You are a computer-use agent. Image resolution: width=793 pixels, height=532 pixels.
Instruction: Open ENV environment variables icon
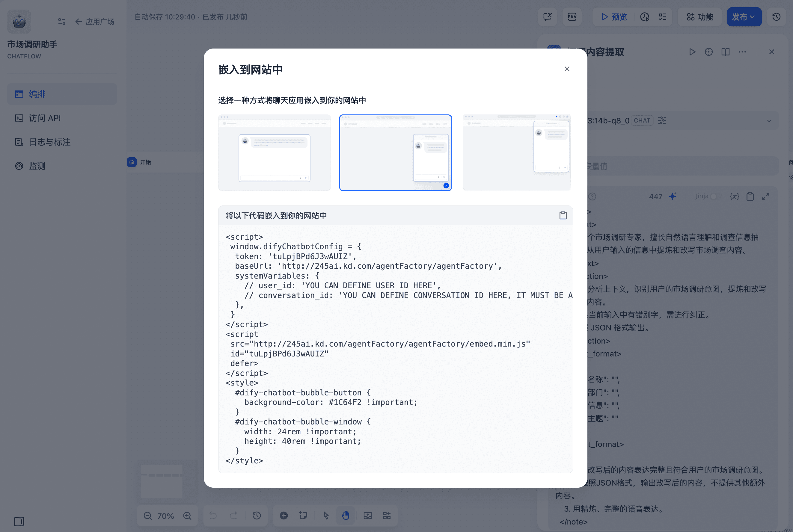click(x=572, y=17)
